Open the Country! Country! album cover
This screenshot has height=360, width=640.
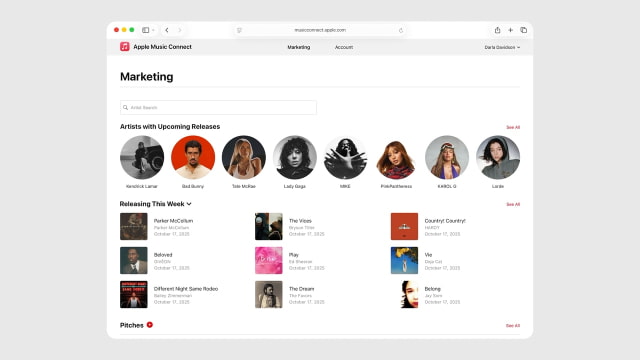404,227
